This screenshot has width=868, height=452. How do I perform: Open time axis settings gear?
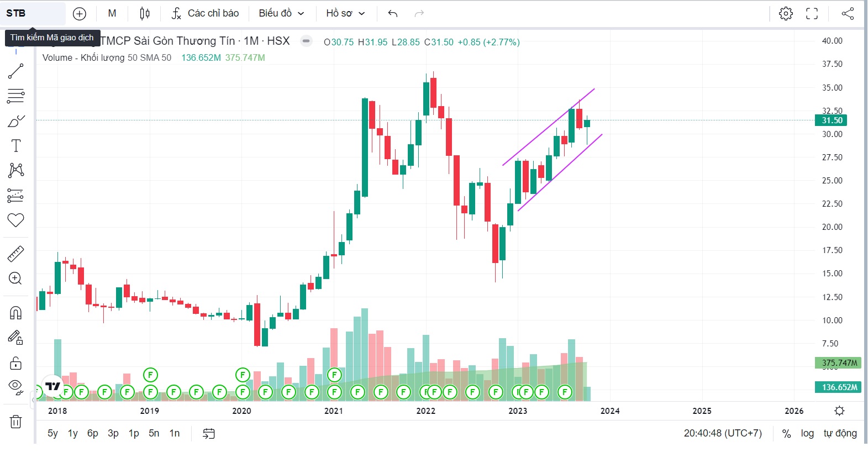(x=840, y=411)
